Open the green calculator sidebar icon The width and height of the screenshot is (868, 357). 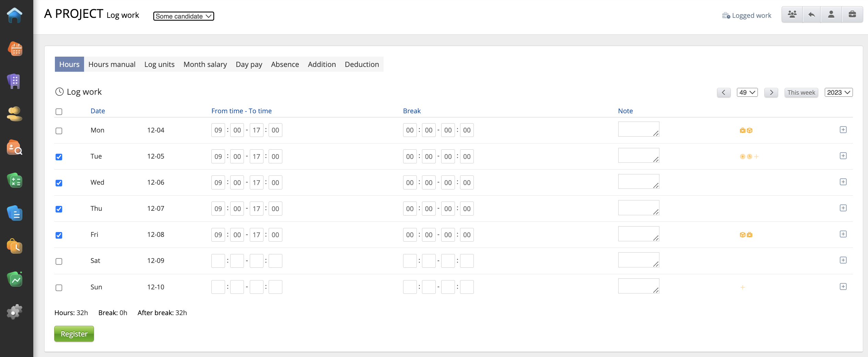click(x=15, y=181)
